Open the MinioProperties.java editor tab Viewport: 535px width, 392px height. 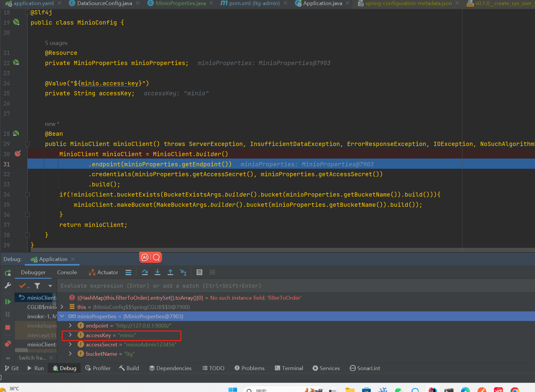pos(179,4)
